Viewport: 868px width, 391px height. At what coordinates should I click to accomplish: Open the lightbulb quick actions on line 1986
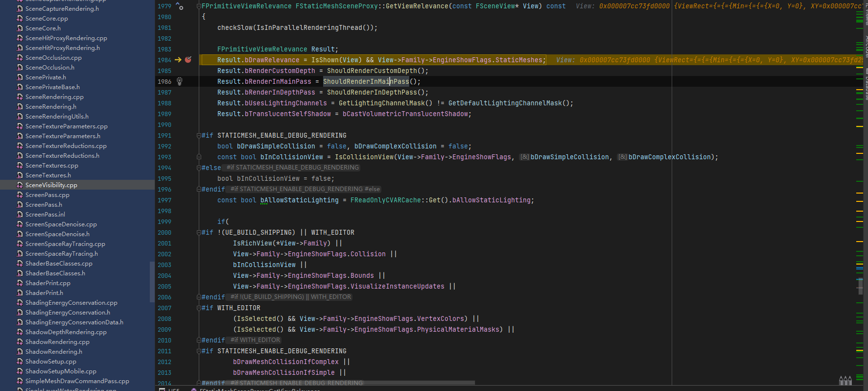(x=180, y=81)
